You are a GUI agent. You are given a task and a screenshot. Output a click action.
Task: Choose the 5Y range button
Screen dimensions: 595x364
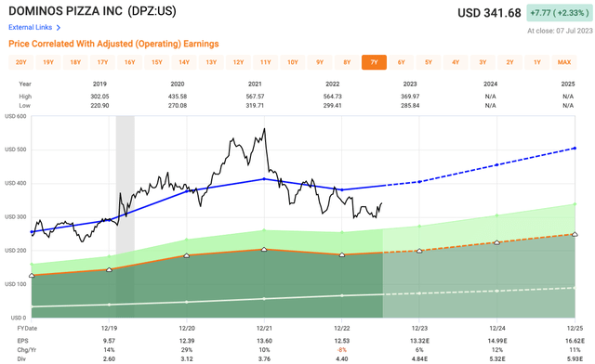point(429,62)
